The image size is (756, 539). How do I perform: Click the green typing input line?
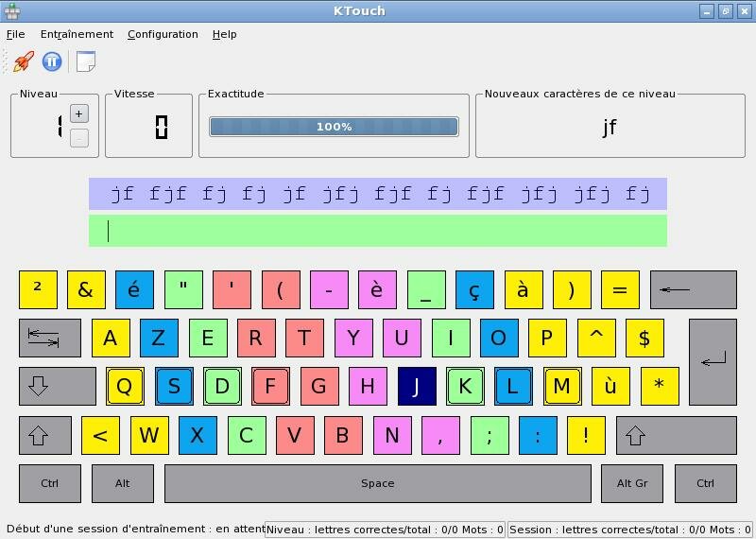pyautogui.click(x=377, y=231)
